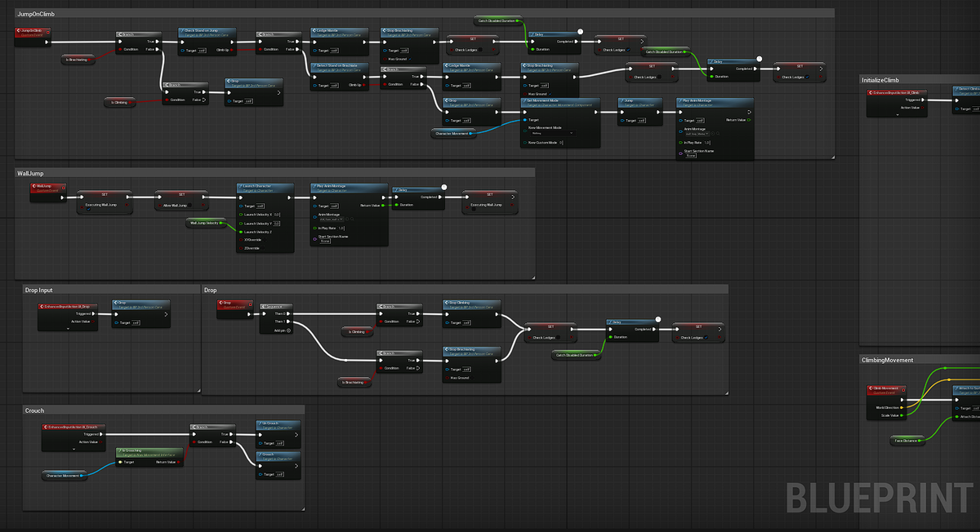Click the delegate pin on JumpOnClimb event node

click(47, 32)
